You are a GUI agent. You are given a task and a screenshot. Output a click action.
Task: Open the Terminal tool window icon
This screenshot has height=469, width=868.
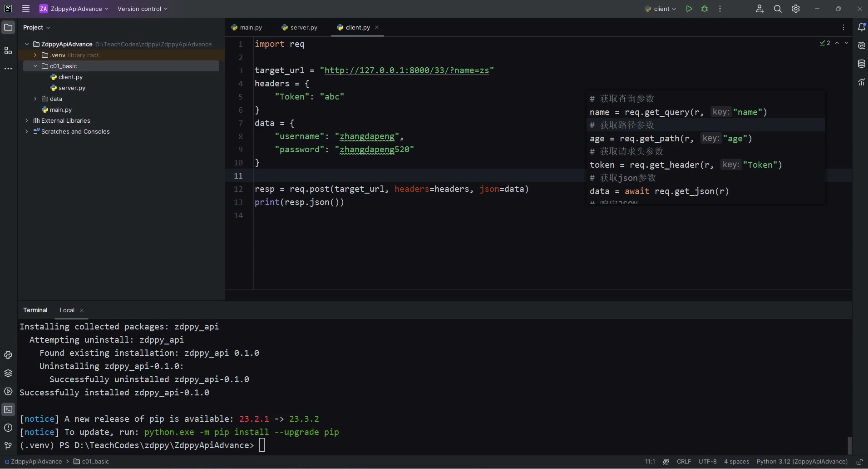coord(8,409)
